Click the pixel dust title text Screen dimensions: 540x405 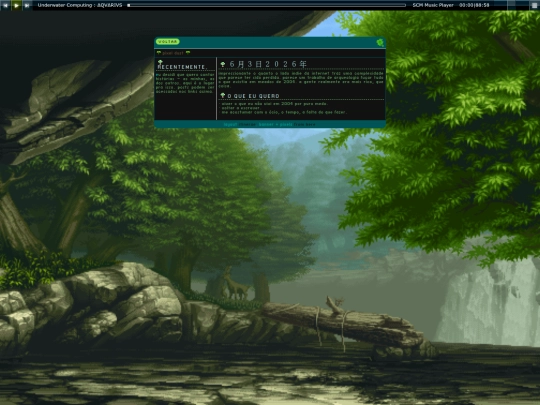(x=173, y=53)
